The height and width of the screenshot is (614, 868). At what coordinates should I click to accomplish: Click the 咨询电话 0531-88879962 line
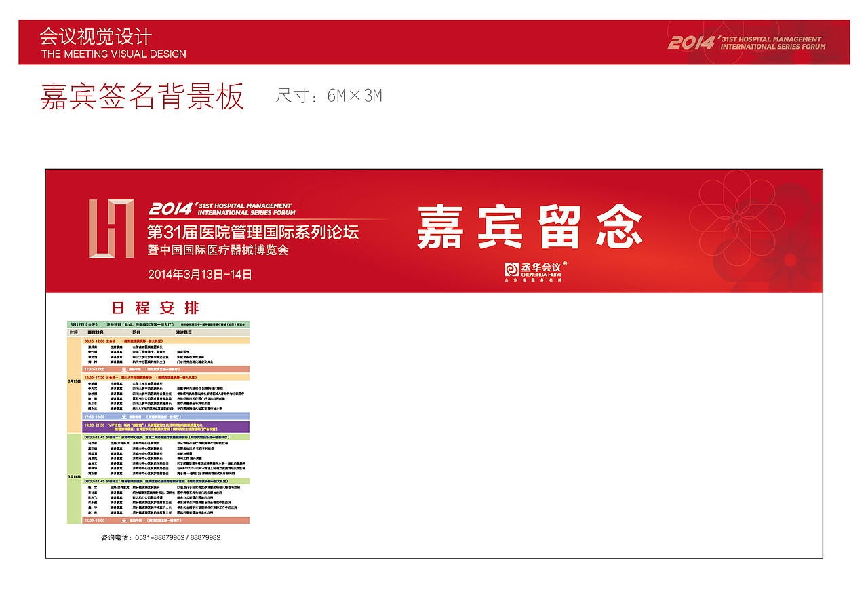(161, 537)
